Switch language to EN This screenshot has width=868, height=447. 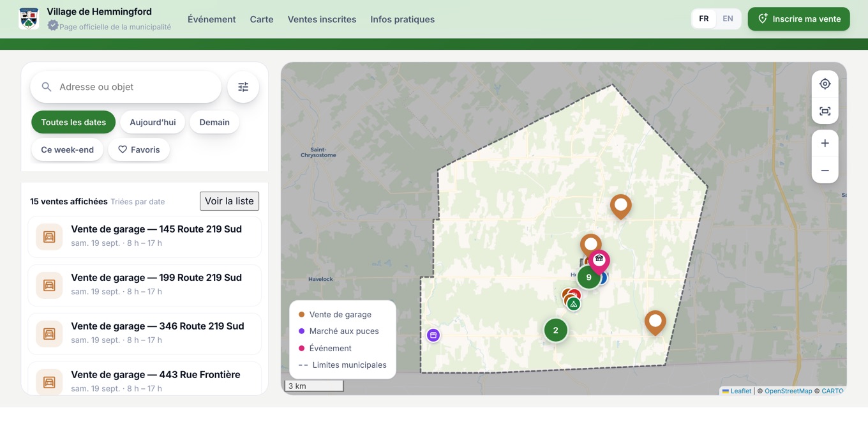tap(728, 19)
